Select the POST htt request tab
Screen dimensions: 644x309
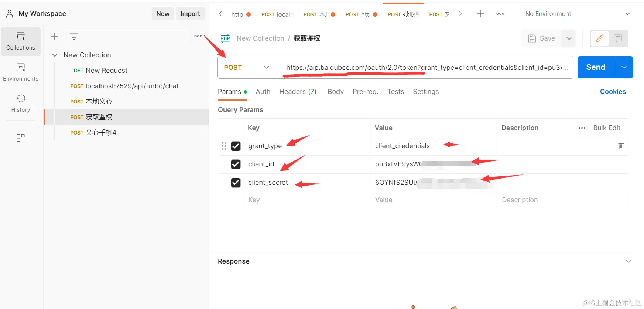pos(361,14)
